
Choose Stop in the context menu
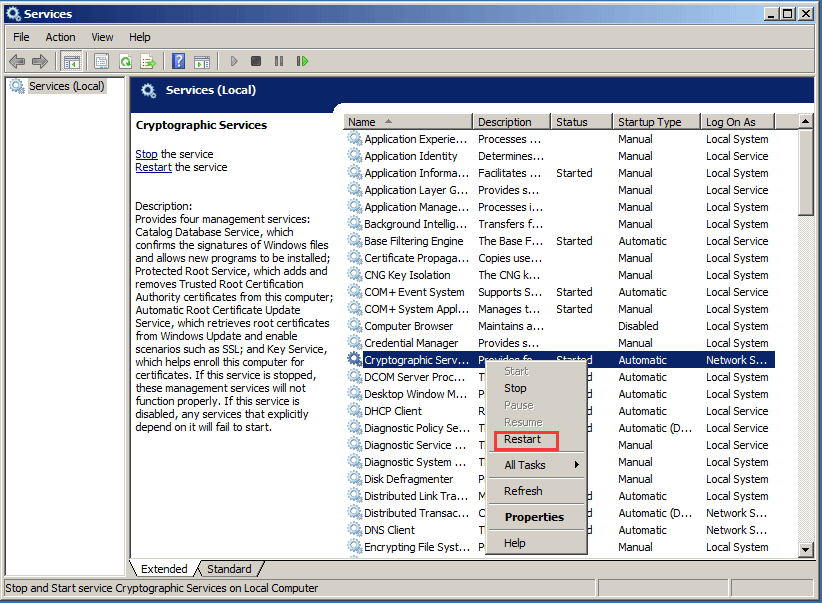tap(536, 388)
